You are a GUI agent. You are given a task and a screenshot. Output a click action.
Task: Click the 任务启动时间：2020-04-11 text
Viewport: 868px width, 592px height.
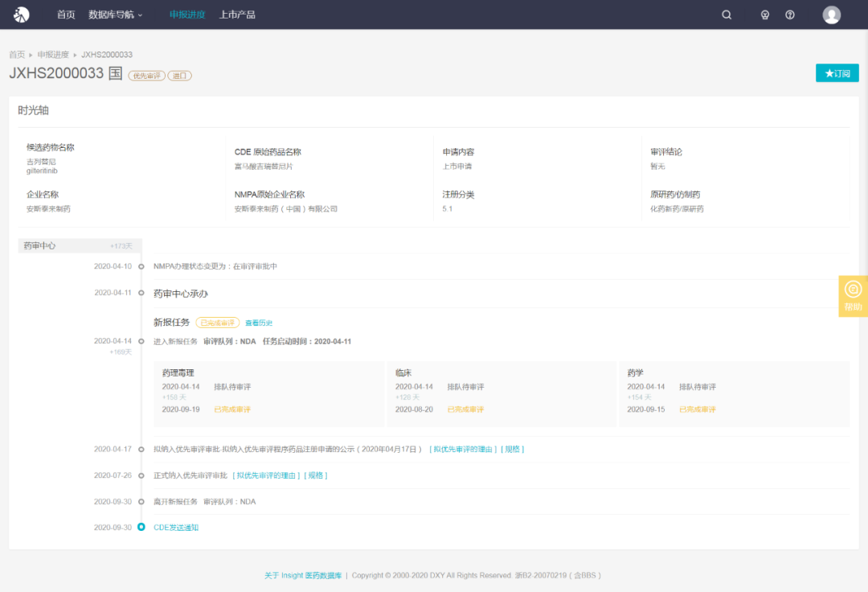pyautogui.click(x=307, y=342)
